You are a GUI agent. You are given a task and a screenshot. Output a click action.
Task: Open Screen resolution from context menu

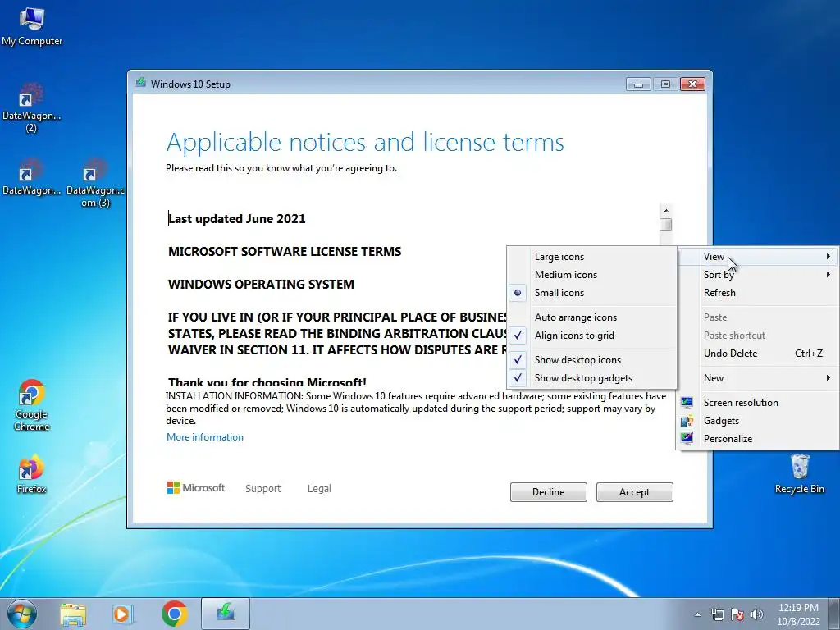click(757, 403)
